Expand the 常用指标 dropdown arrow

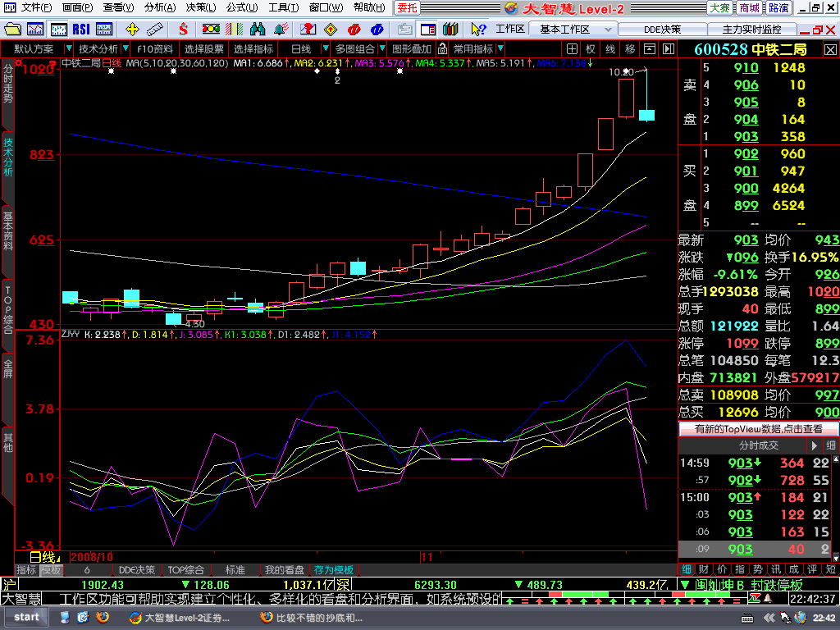[500, 48]
